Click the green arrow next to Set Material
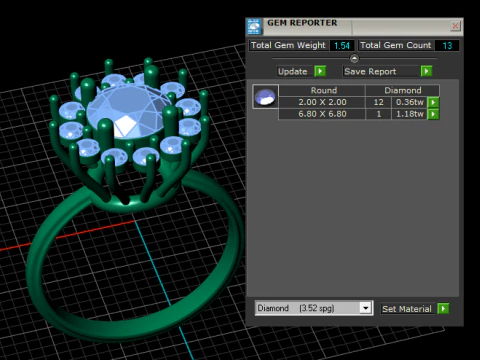Image resolution: width=480 pixels, height=360 pixels. coord(443,309)
